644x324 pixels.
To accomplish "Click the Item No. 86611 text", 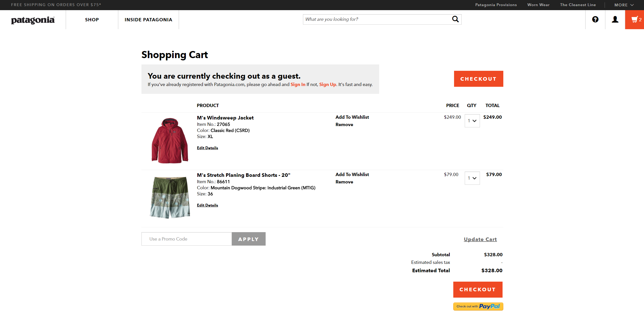I will pos(213,182).
